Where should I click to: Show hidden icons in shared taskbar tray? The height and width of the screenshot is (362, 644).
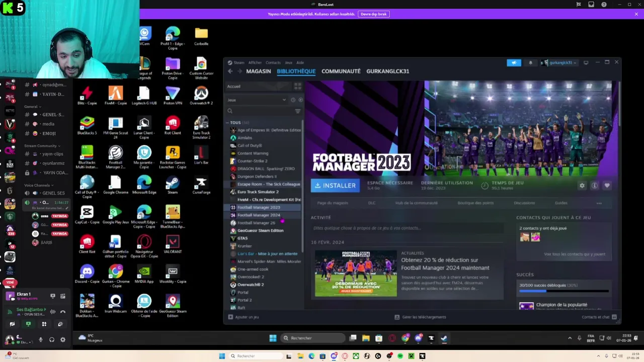click(570, 338)
